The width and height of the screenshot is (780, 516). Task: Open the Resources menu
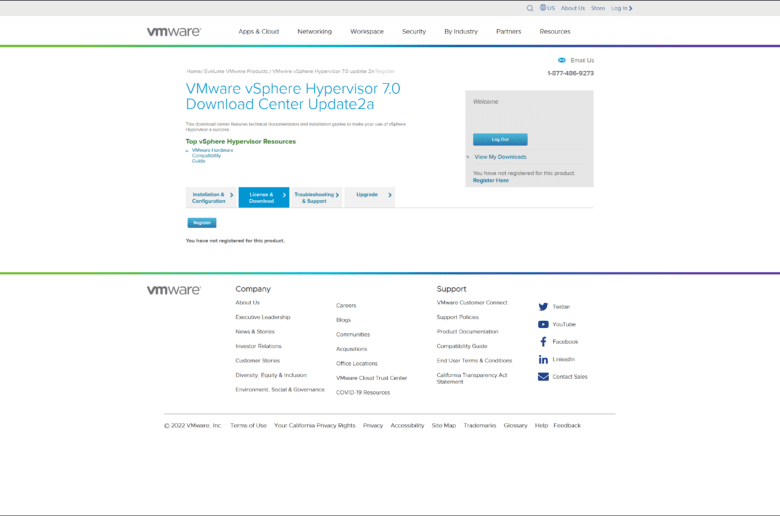click(x=555, y=31)
